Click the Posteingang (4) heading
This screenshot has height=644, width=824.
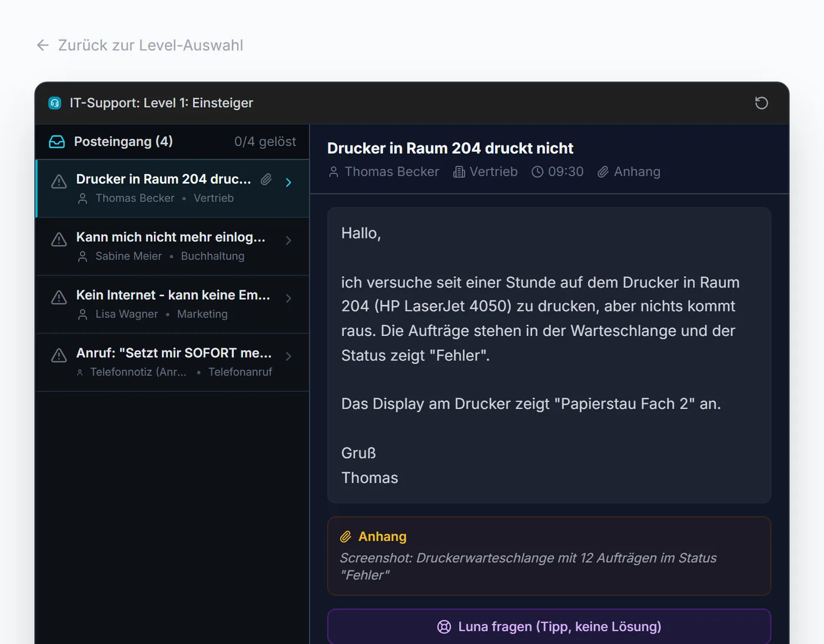click(x=124, y=142)
